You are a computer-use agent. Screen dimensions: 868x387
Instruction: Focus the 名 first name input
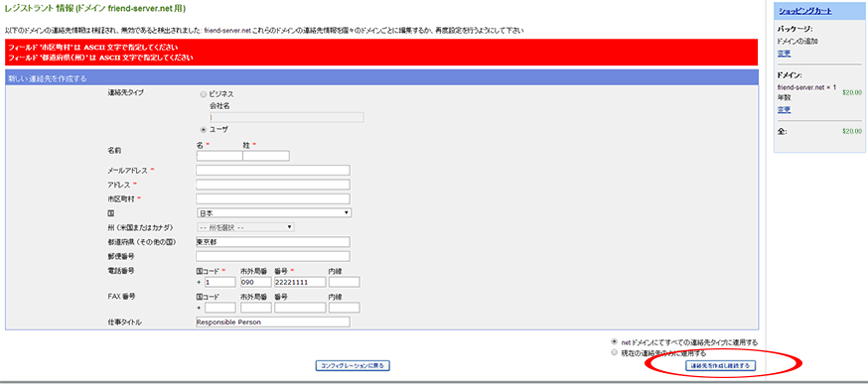click(219, 156)
